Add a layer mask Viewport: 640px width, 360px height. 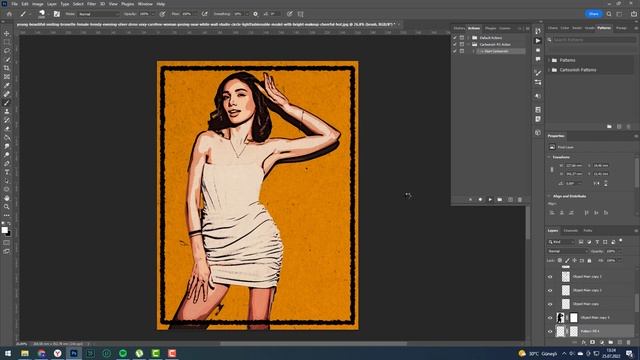pyautogui.click(x=593, y=342)
